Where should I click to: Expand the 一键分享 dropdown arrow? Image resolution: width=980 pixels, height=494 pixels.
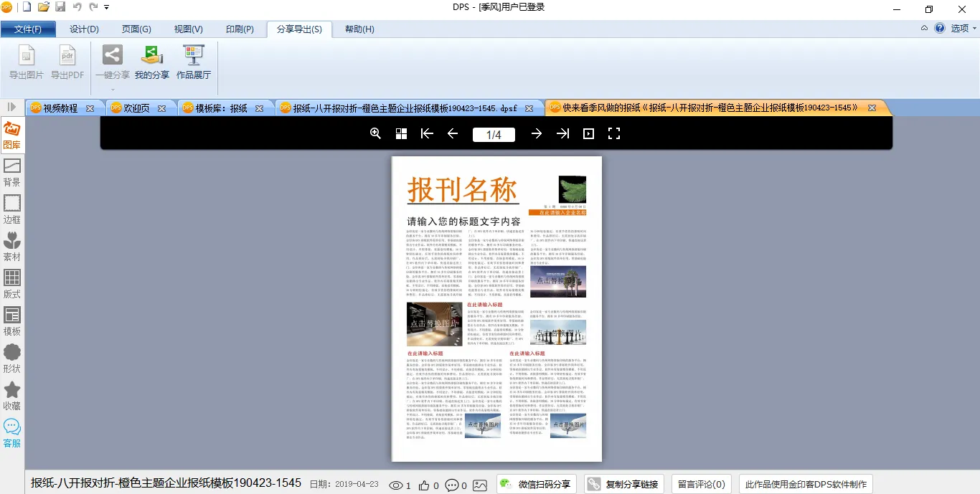(x=113, y=90)
